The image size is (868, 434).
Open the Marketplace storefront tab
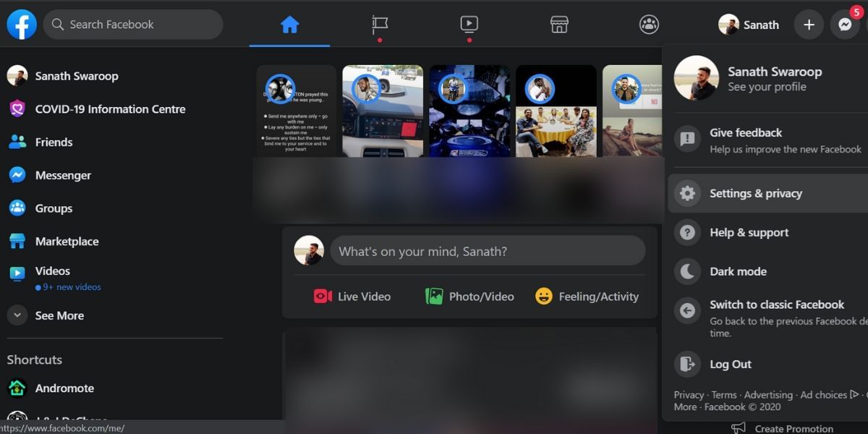[x=559, y=25]
